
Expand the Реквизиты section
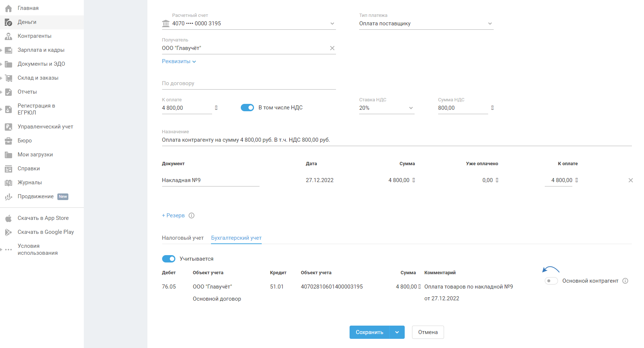[x=179, y=61]
